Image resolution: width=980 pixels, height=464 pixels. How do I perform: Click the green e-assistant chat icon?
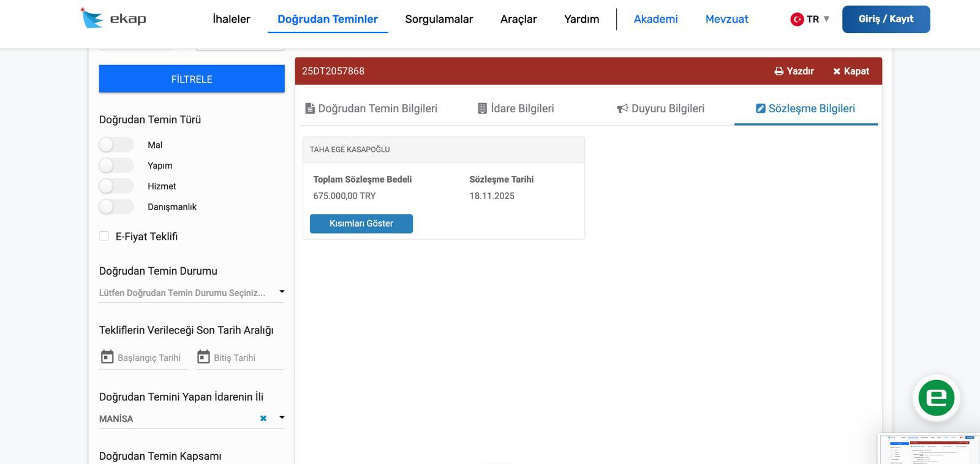(x=936, y=398)
